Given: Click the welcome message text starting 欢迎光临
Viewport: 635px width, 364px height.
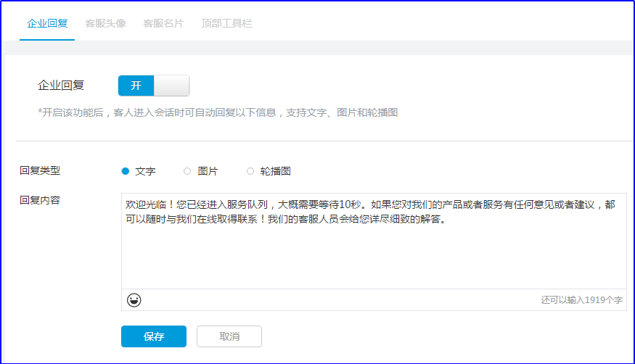Looking at the screenshot, I should [370, 212].
